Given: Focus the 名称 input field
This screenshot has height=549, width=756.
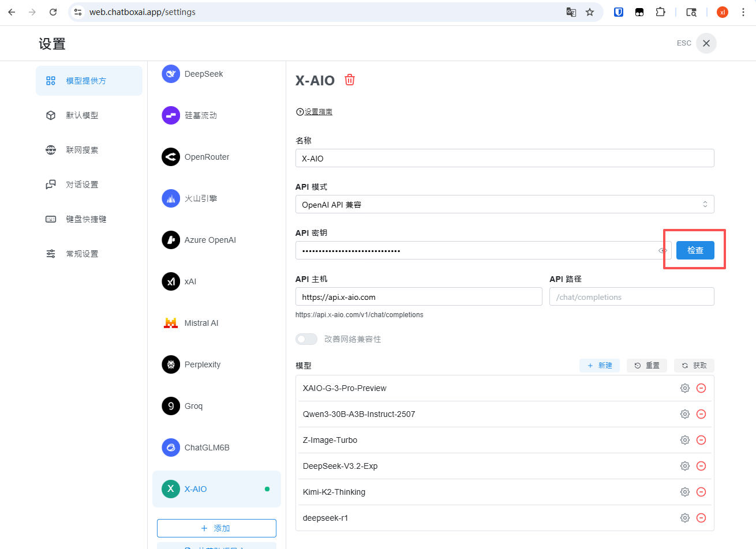Looking at the screenshot, I should [505, 158].
